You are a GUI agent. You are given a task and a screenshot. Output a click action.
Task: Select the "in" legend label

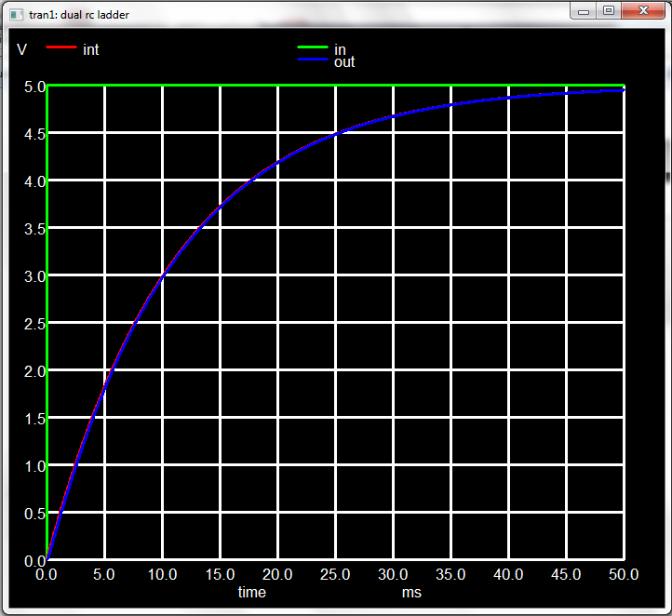pyautogui.click(x=340, y=49)
